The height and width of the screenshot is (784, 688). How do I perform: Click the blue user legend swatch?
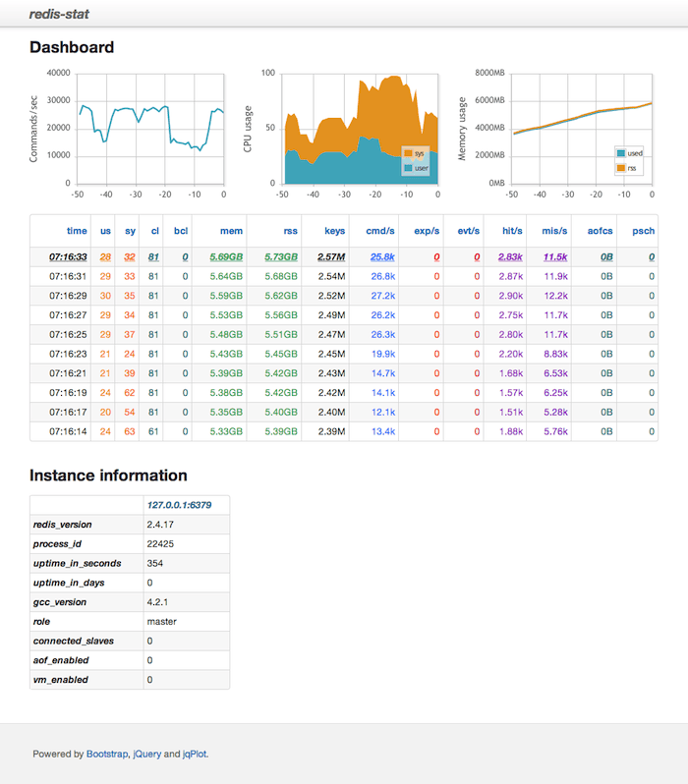408,169
